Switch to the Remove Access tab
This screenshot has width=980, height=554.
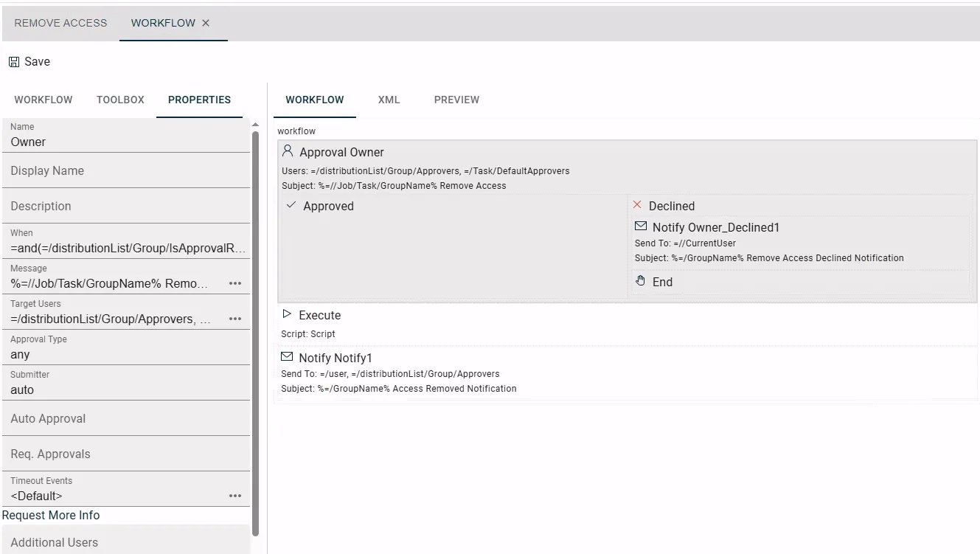point(60,23)
